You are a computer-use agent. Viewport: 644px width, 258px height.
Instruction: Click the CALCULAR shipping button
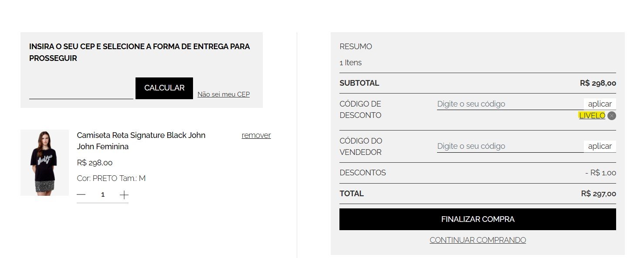click(164, 88)
